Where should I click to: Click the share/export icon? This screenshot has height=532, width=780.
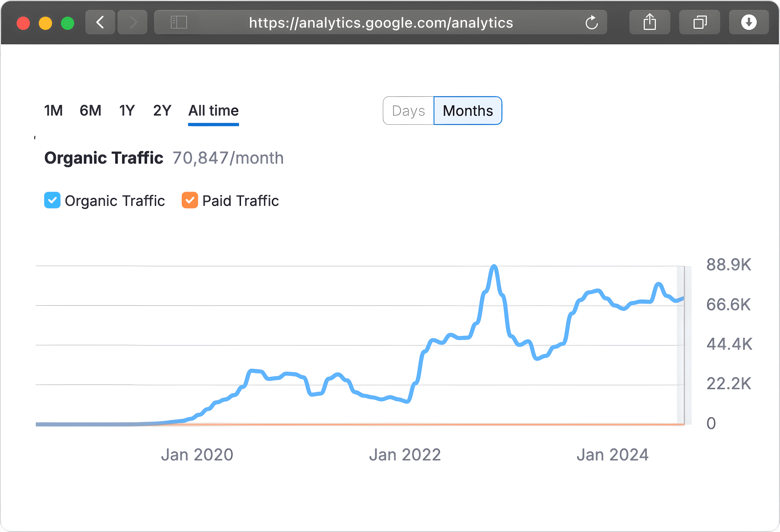651,23
